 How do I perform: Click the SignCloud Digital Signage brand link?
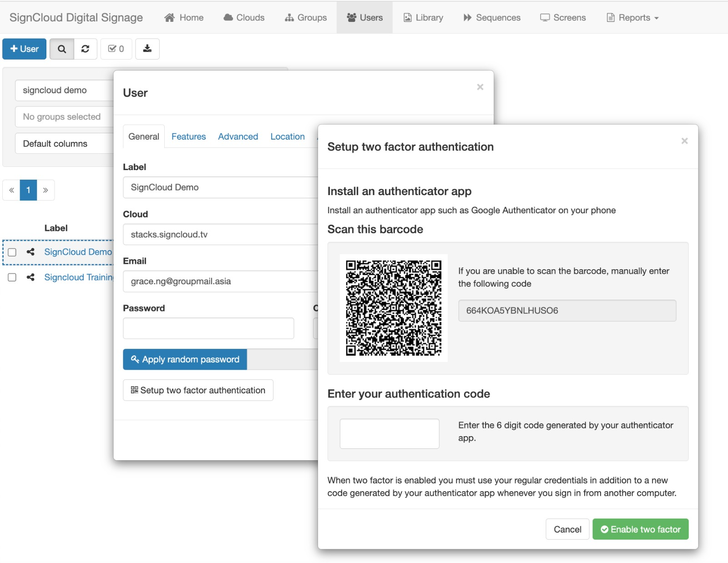coord(76,18)
